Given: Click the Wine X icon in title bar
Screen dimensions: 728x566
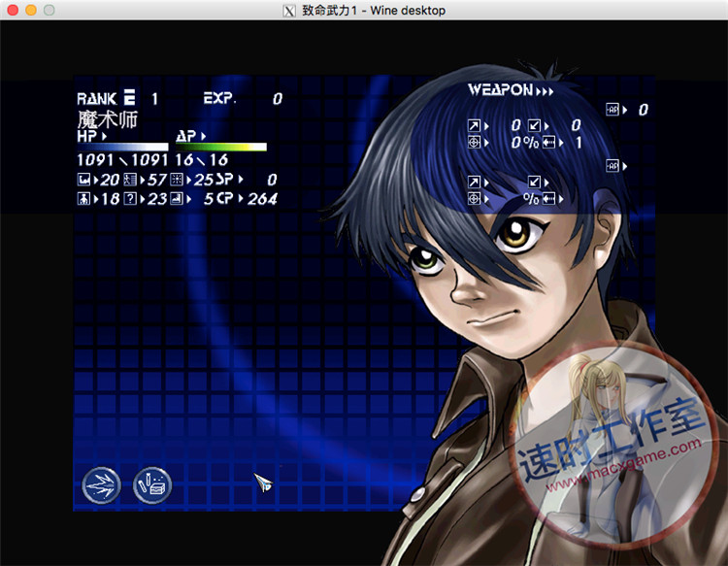Looking at the screenshot, I should [289, 11].
